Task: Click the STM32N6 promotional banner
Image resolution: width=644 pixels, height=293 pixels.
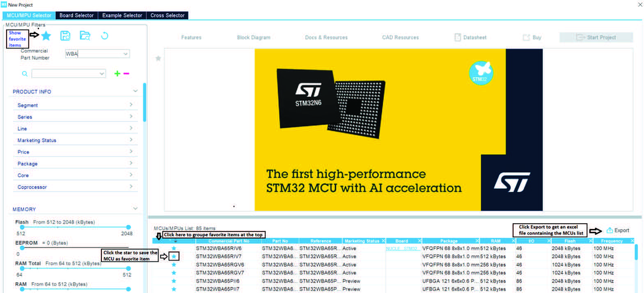Action: [399, 130]
